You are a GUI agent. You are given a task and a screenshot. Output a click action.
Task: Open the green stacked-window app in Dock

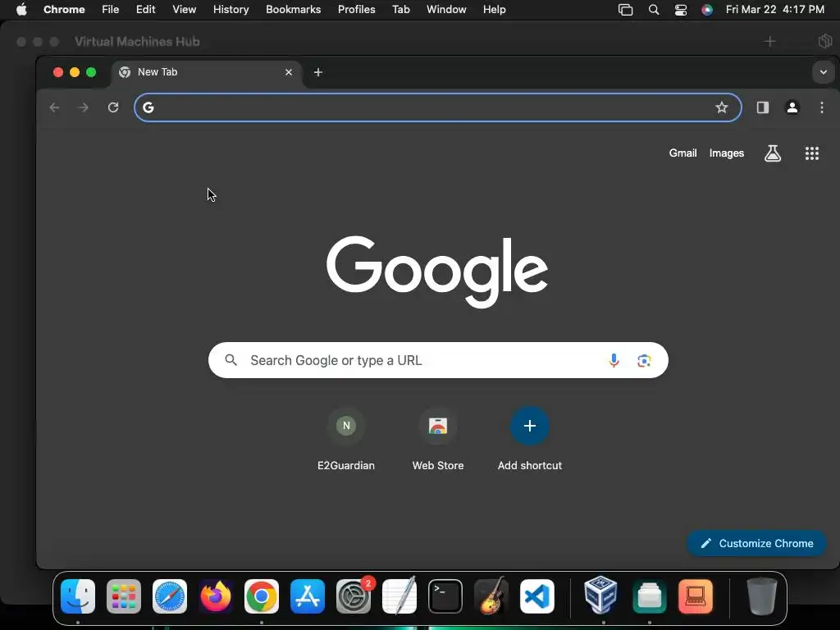650,596
